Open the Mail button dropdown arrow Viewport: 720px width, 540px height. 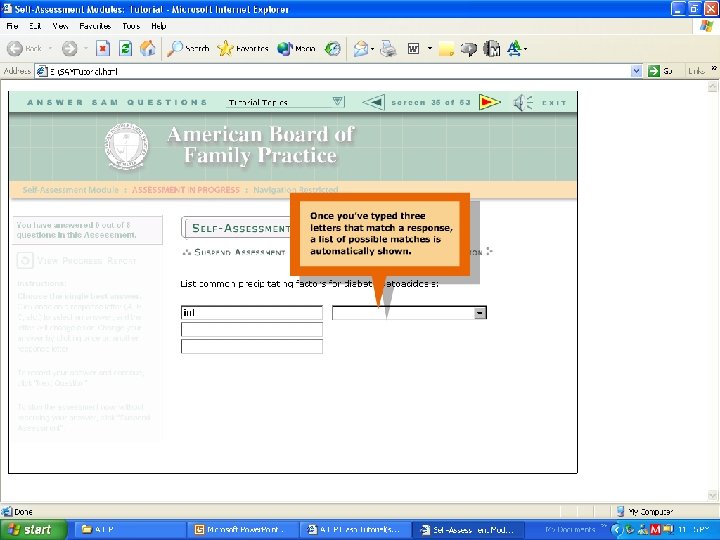click(x=372, y=48)
